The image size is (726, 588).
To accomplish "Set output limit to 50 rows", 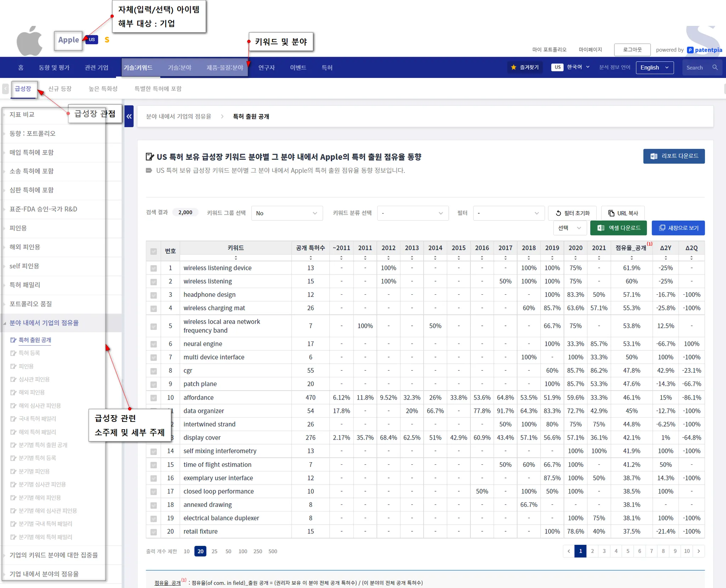I will point(228,552).
